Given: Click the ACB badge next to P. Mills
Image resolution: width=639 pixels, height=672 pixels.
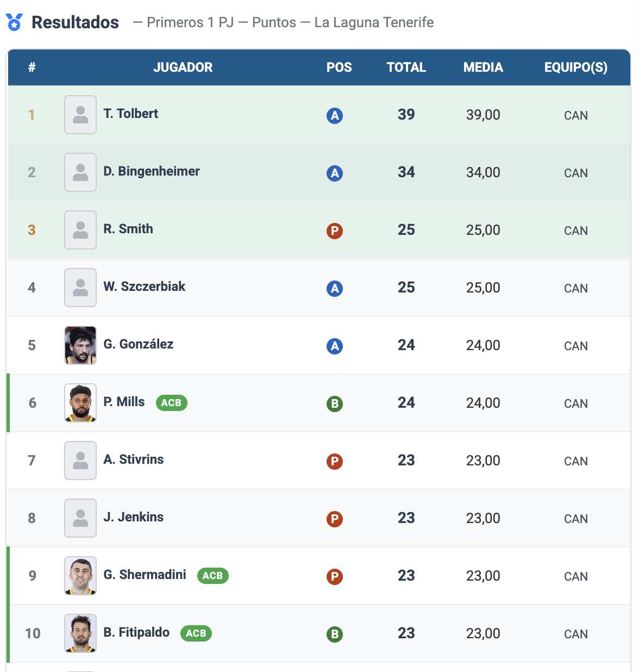Looking at the screenshot, I should point(171,402).
